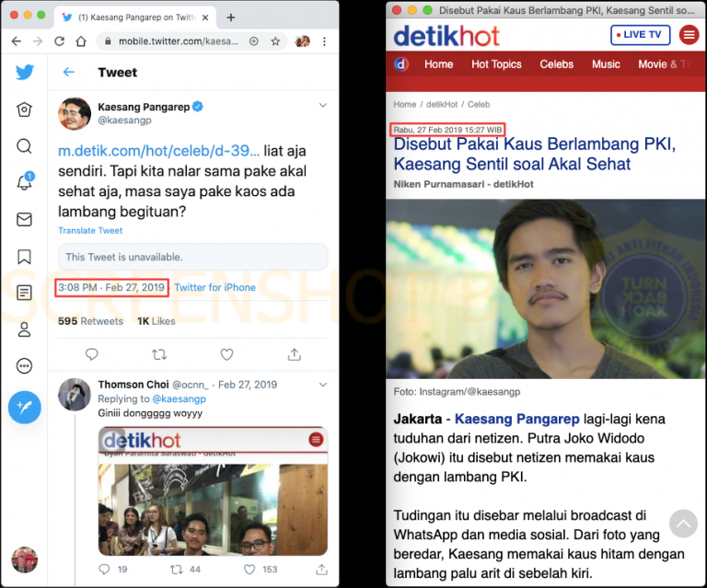707x588 pixels.
Task: Click the detik 'd' logo in nav bar
Action: 401,64
